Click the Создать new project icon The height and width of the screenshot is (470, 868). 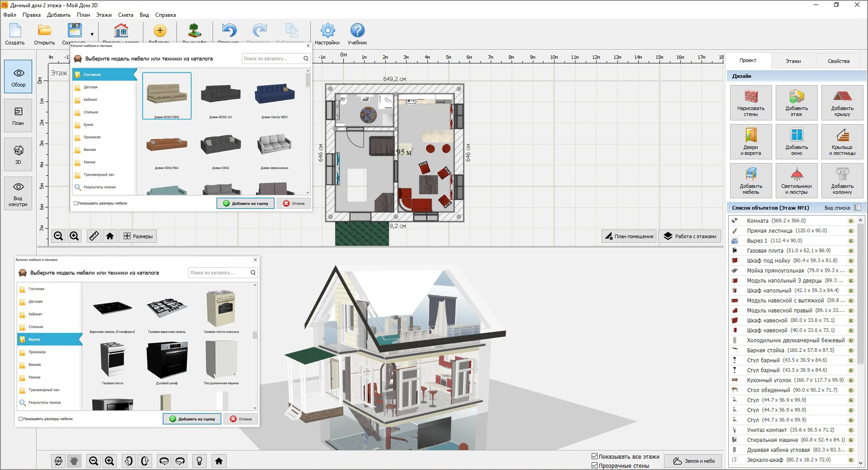pyautogui.click(x=15, y=34)
